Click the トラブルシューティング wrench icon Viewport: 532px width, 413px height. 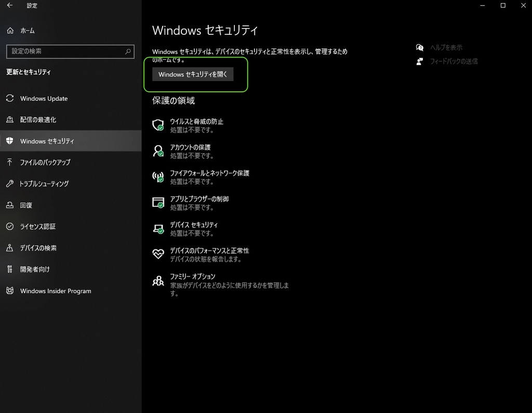pos(10,183)
